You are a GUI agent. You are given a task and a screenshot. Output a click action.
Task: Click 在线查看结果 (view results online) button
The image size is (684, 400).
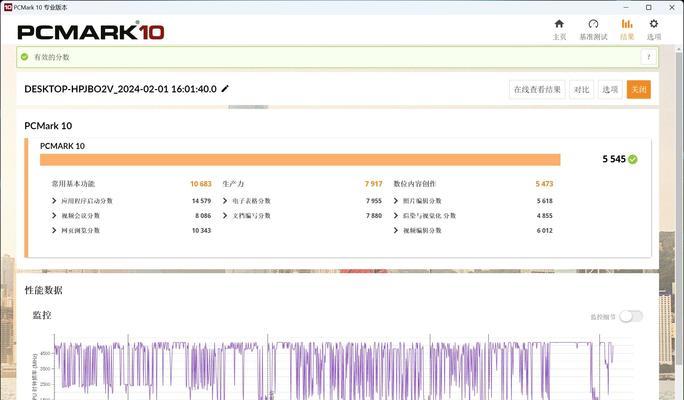tap(537, 89)
